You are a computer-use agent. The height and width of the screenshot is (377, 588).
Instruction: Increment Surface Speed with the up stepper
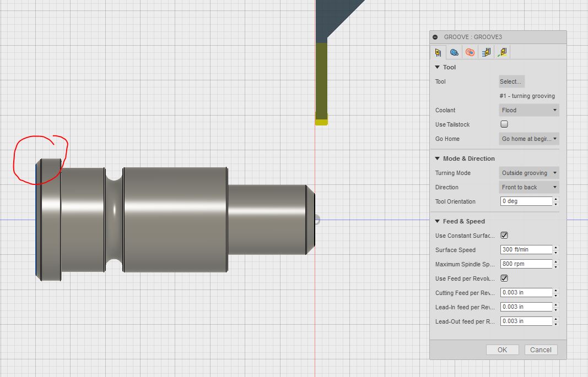[x=557, y=247]
